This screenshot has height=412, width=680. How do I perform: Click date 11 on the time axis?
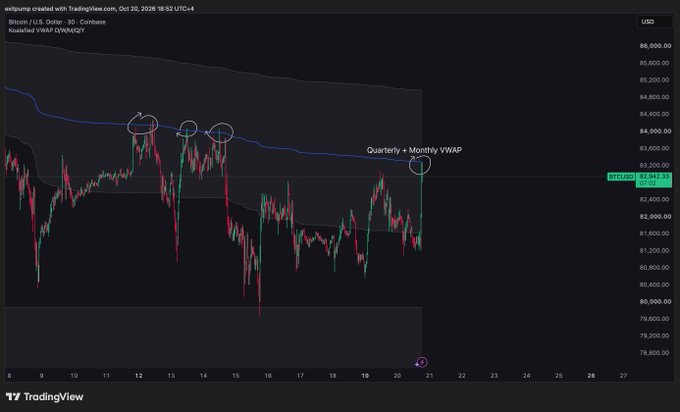[106, 376]
